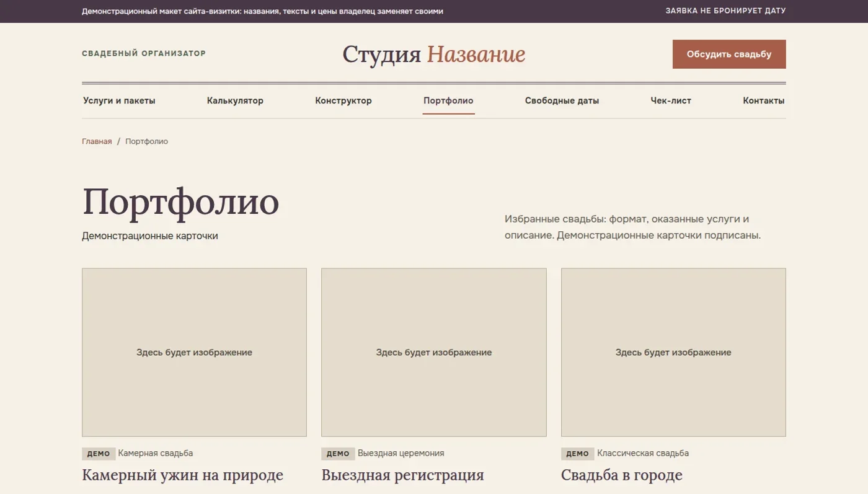
Task: Open the "Контакты" navigation link
Action: pos(764,101)
